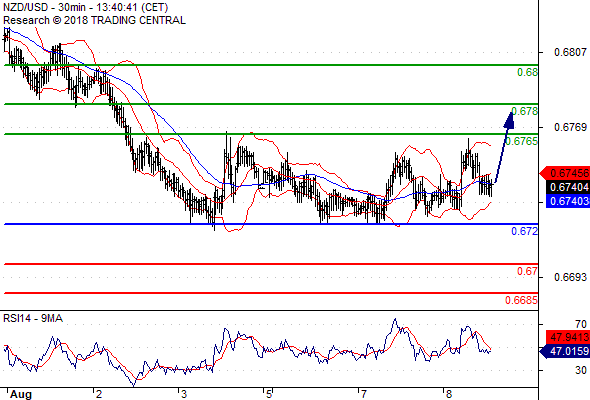Click the NZD/USD 30min chart title
This screenshot has height=400, width=590.
(85, 7)
